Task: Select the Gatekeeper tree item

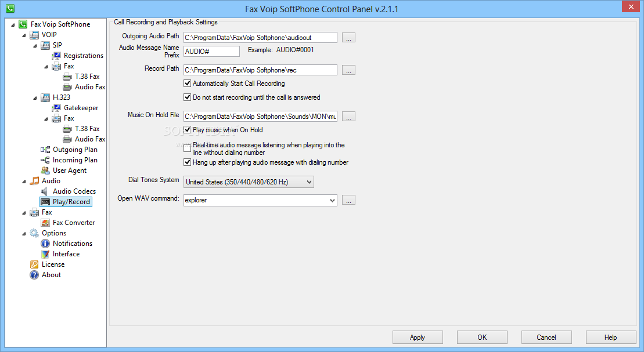Action: [81, 108]
